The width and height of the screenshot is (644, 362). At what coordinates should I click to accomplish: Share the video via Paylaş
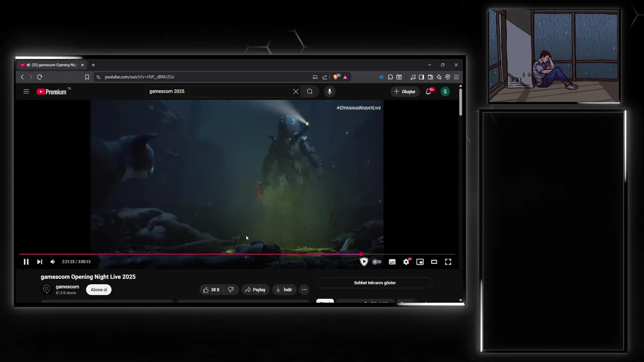(255, 290)
